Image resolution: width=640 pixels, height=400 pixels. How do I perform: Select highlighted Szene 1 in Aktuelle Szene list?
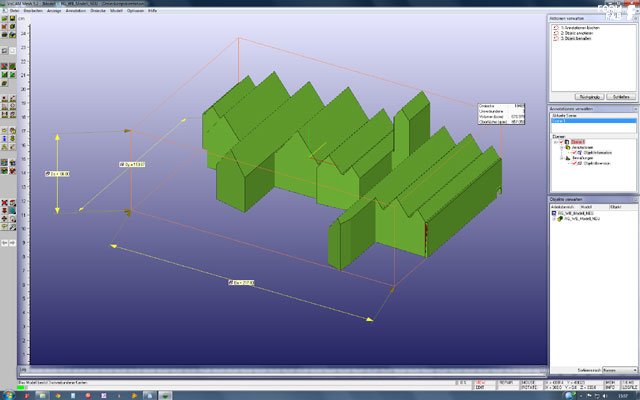coord(593,121)
